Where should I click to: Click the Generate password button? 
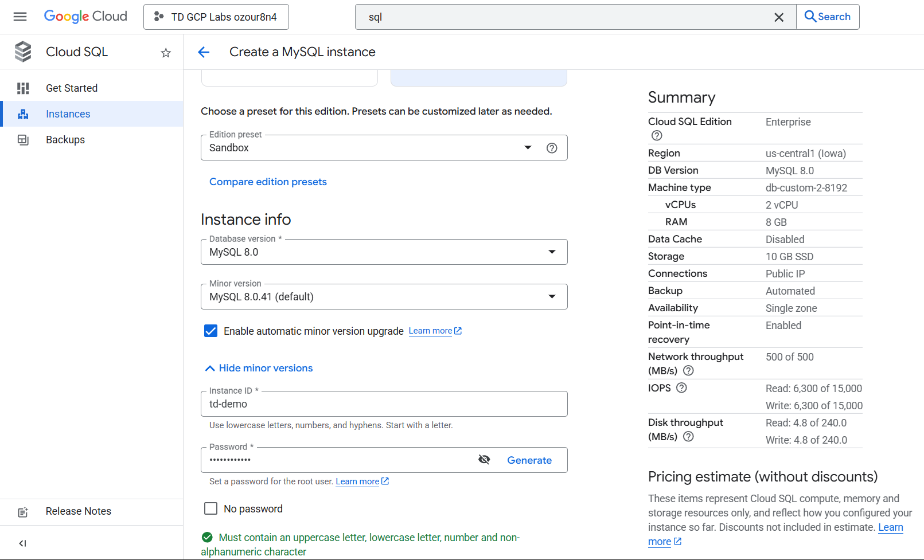tap(529, 460)
